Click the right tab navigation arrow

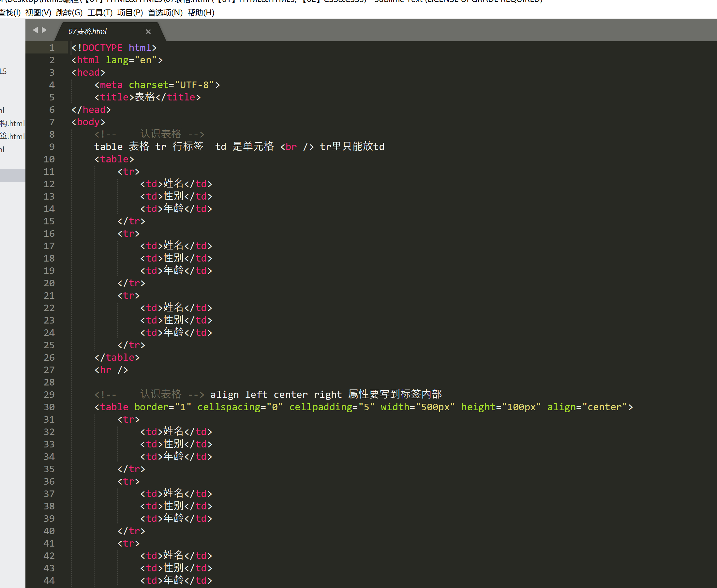(x=44, y=30)
